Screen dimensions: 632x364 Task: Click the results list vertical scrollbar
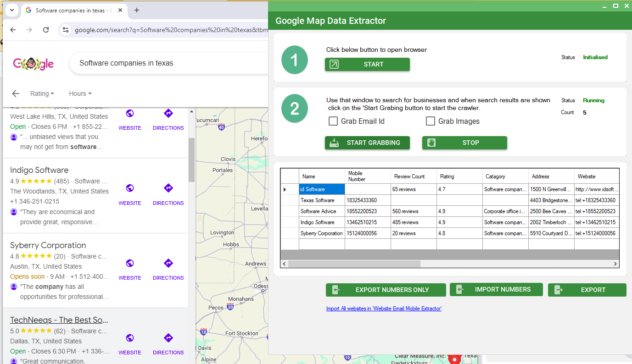[191, 159]
